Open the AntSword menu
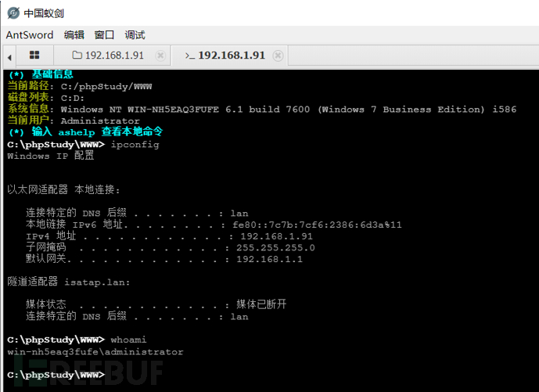This screenshot has height=392, width=539. [30, 34]
